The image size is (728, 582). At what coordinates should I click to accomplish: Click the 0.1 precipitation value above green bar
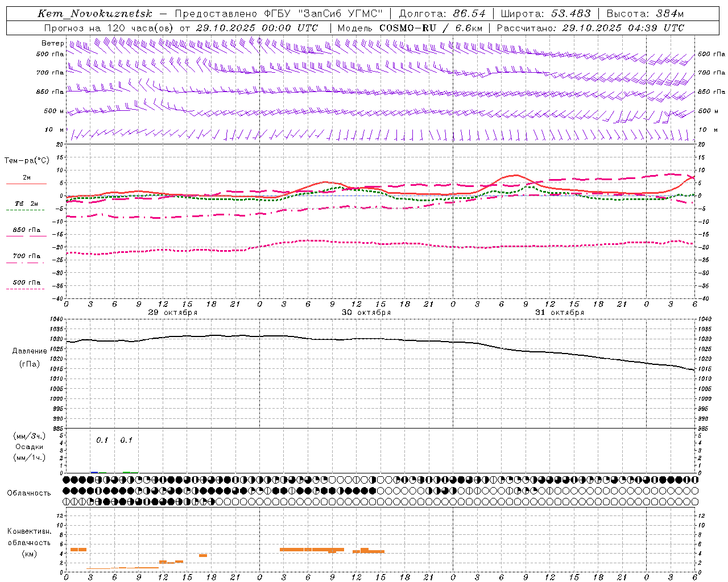[x=126, y=440]
